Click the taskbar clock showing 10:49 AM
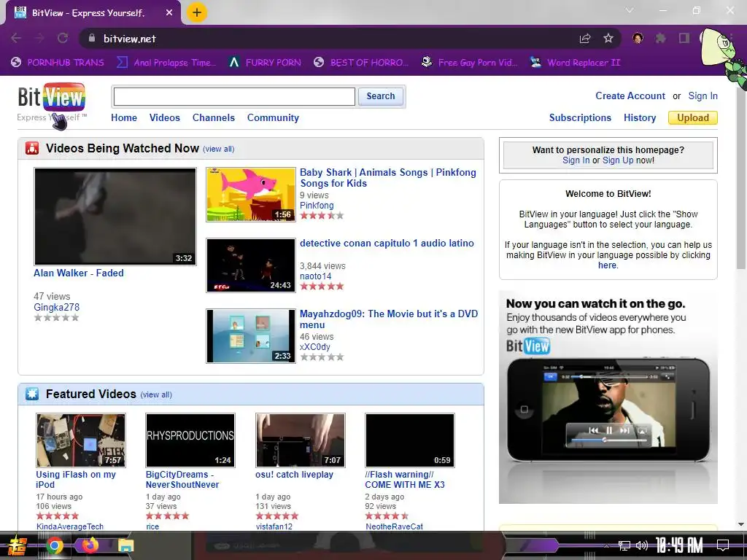This screenshot has width=747, height=560. pyautogui.click(x=679, y=545)
